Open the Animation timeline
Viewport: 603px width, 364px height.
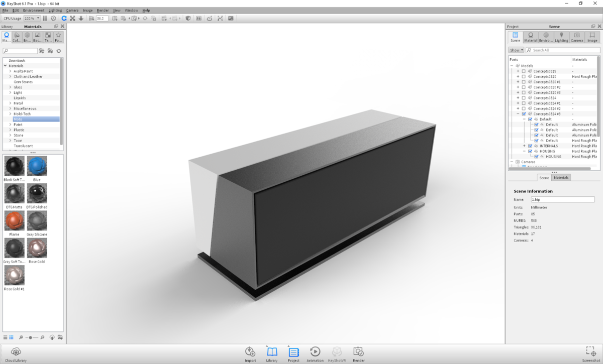[315, 354]
